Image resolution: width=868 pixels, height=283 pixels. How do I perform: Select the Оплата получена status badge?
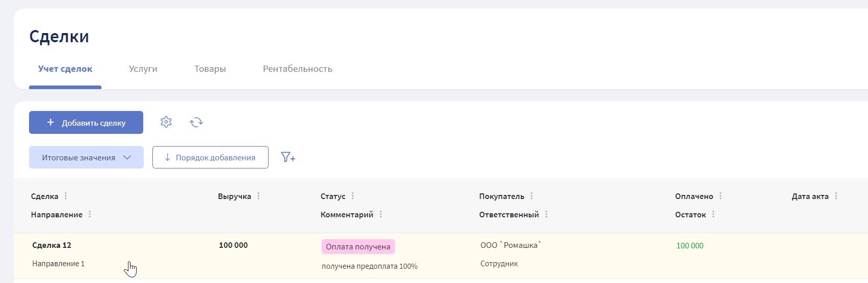click(x=358, y=246)
